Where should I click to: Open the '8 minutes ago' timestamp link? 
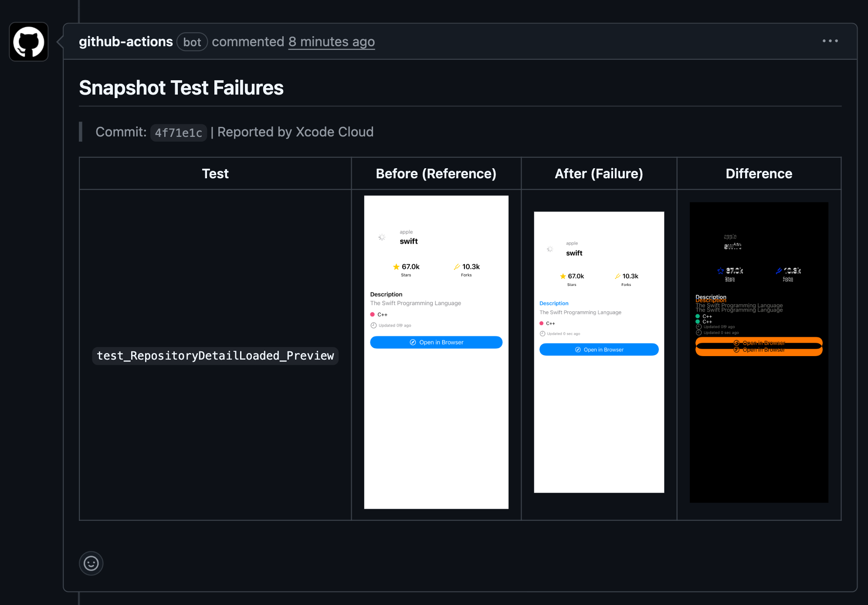point(332,42)
